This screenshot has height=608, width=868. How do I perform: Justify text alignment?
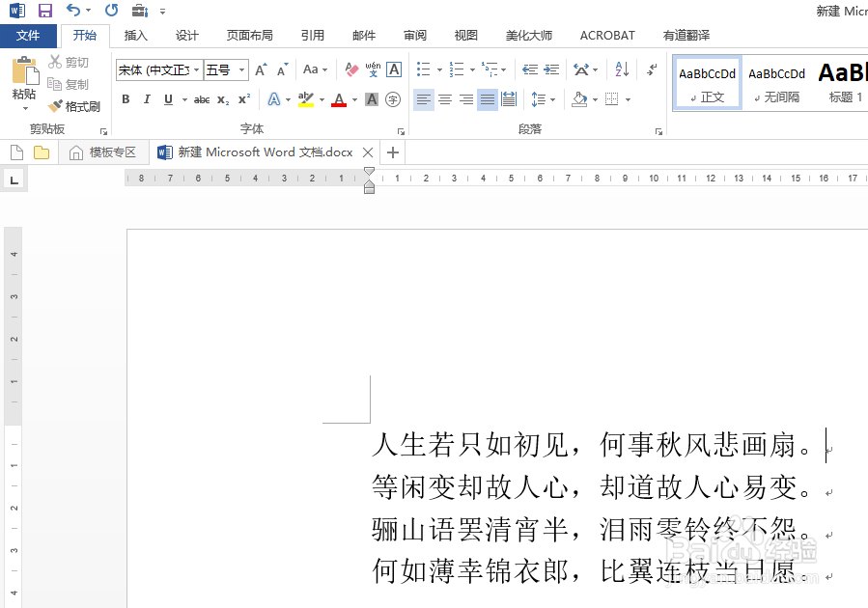[488, 99]
